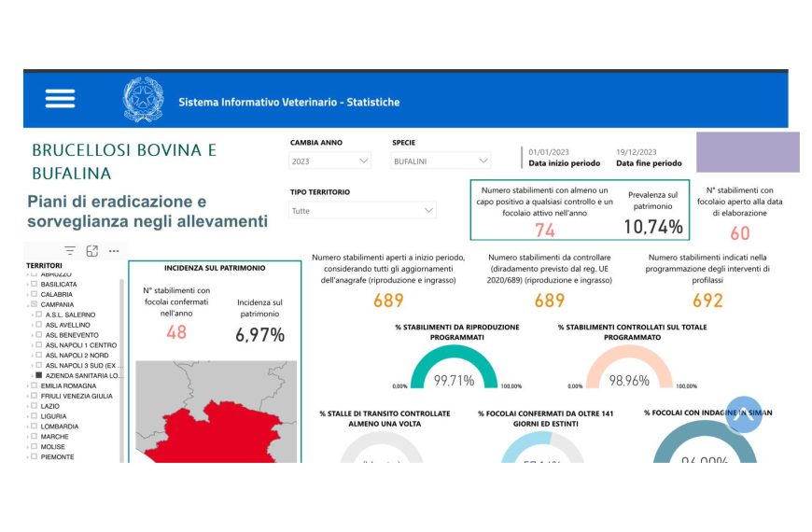The image size is (812, 532).
Task: Open more options ellipsis on Territori slicer
Action: [x=114, y=251]
